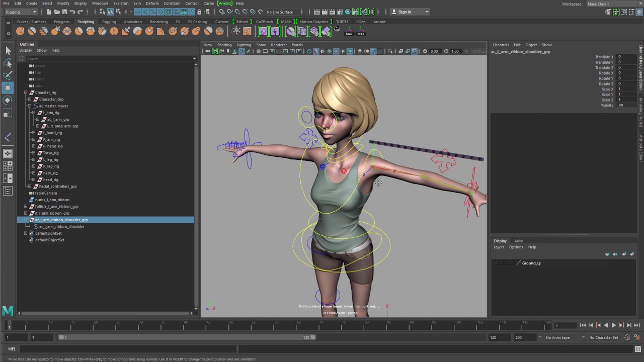Toggle the auto keyframe button
Viewport: 644px width, 362px height.
tap(627, 337)
